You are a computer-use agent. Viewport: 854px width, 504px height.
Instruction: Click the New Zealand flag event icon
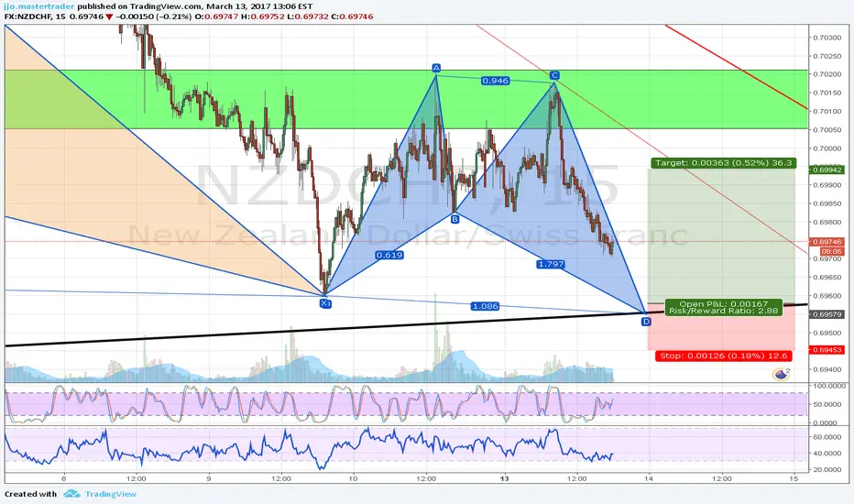(x=781, y=374)
